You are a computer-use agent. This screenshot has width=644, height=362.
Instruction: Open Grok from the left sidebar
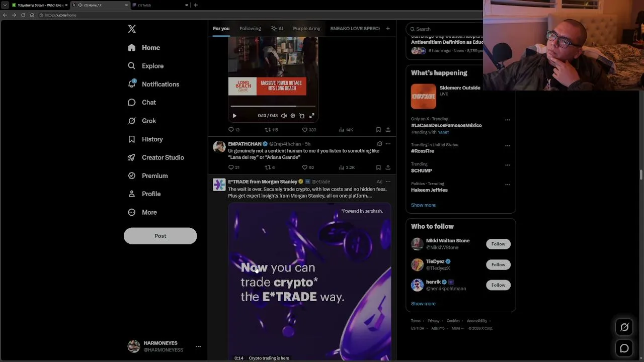tap(142, 121)
